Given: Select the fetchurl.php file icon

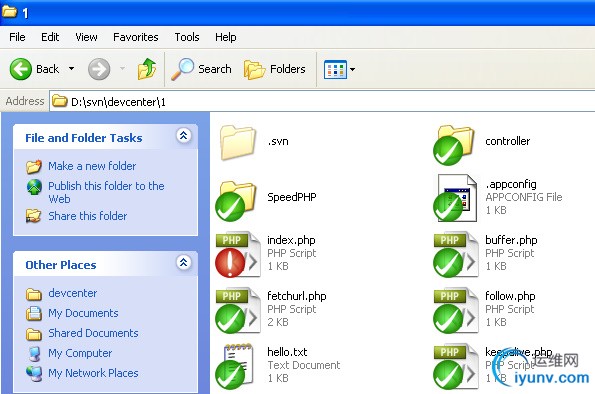Looking at the screenshot, I should click(x=238, y=310).
